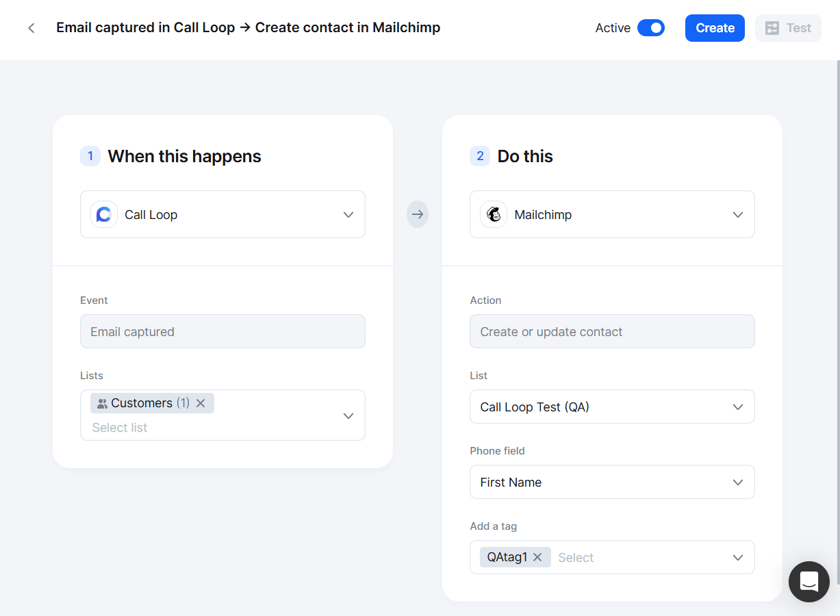Click the step 2 number badge
The image size is (840, 616).
(480, 156)
